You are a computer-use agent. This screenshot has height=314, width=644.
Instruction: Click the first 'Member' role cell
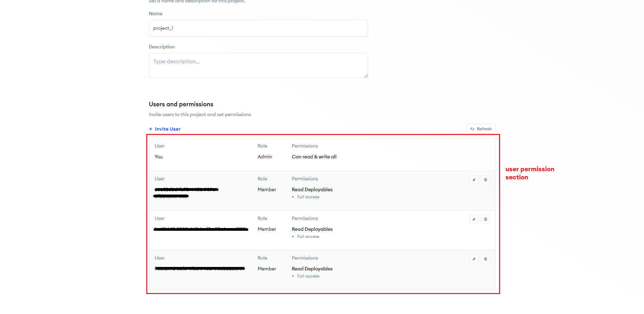[x=267, y=189]
